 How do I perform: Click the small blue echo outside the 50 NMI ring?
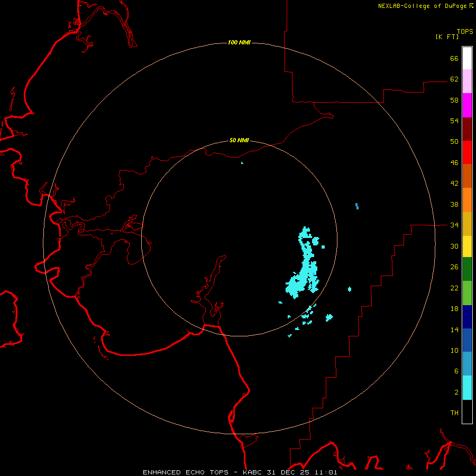357,206
